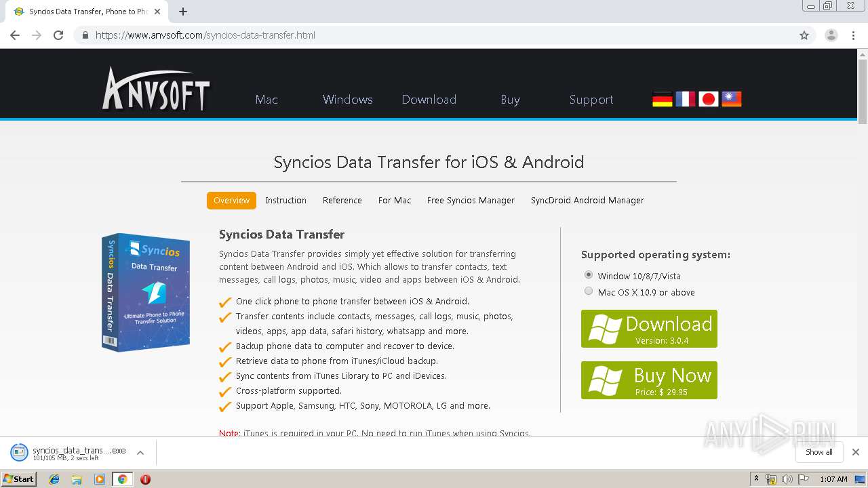Go back to the previous page
This screenshot has height=488, width=868.
[x=15, y=35]
